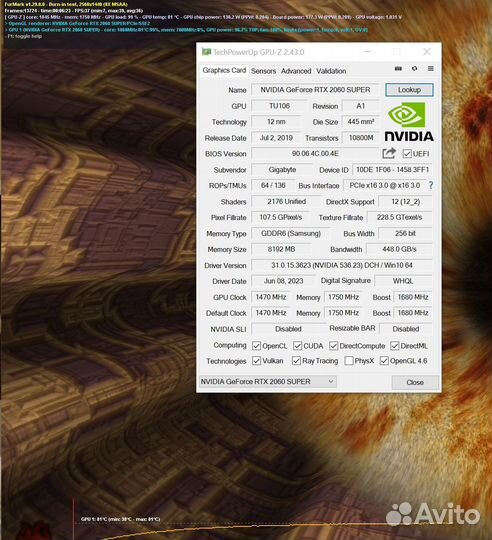
Task: Switch to the Advanced tab
Action: coord(296,71)
